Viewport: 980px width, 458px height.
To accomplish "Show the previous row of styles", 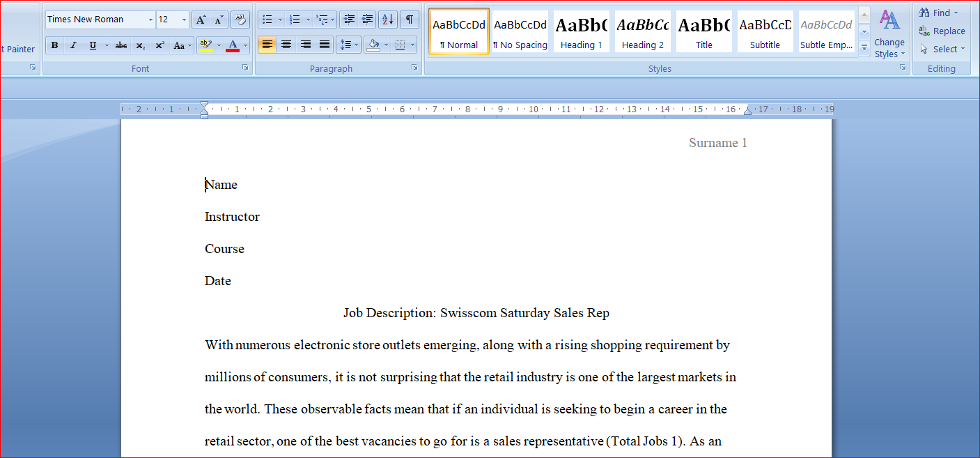I will tap(864, 15).
